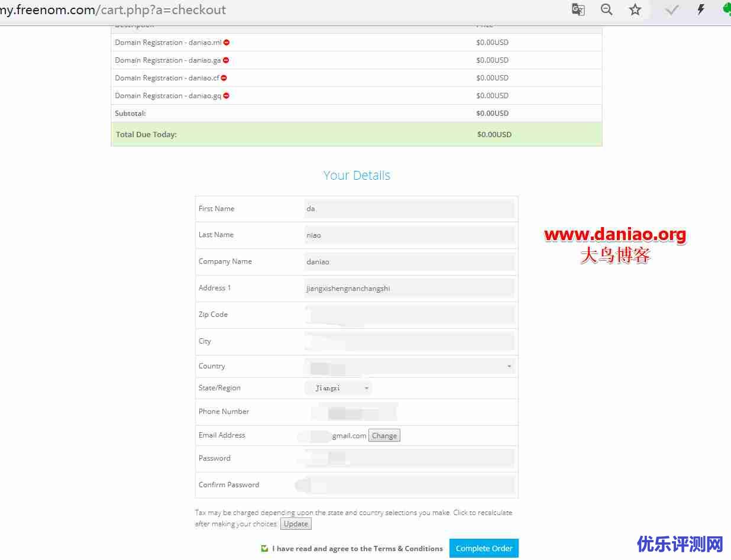This screenshot has height=560, width=731.
Task: Open the Evernote browser extension
Action: click(x=726, y=9)
